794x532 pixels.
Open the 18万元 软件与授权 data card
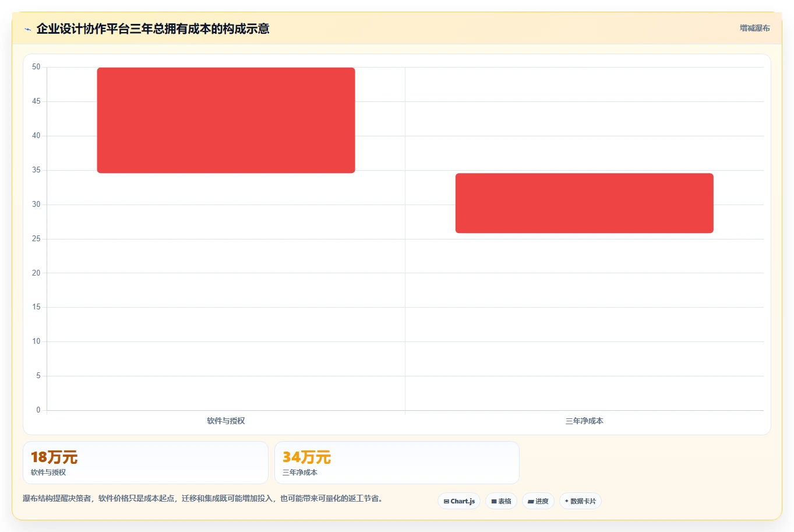(146, 463)
